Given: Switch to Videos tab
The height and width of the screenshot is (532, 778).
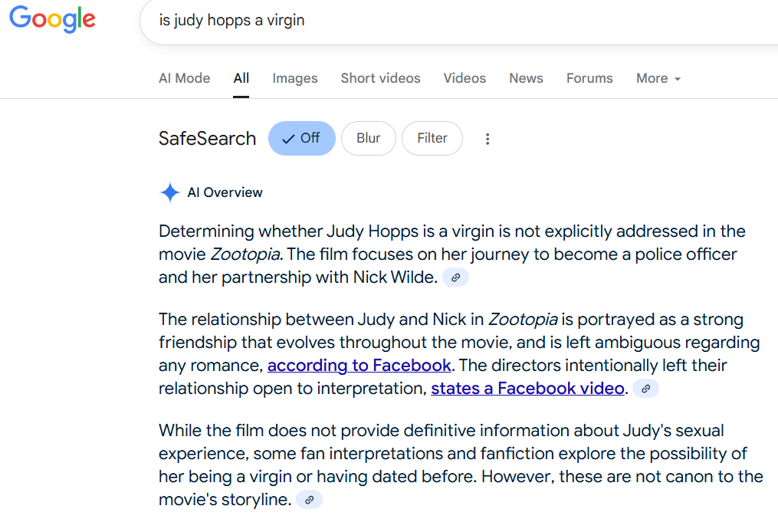Looking at the screenshot, I should coord(465,78).
